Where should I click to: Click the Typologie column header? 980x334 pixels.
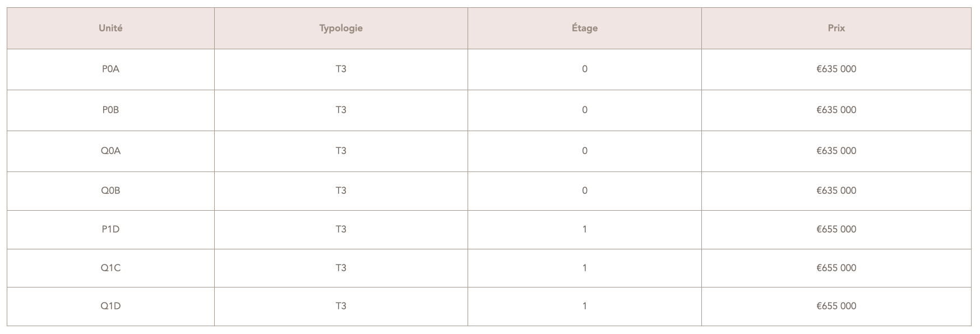(x=341, y=28)
